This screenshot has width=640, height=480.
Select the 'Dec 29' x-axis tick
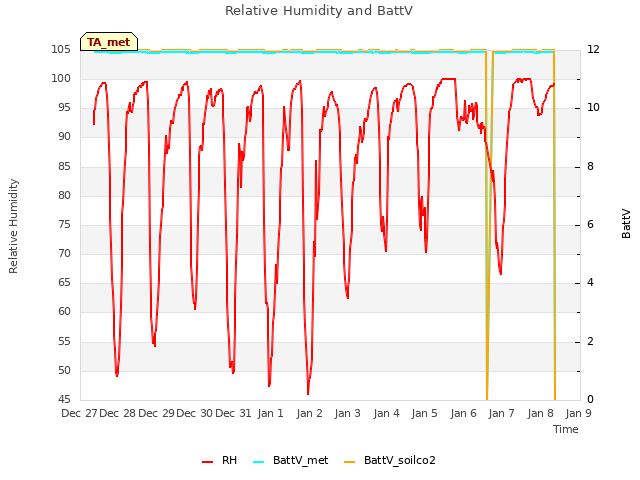pos(156,413)
